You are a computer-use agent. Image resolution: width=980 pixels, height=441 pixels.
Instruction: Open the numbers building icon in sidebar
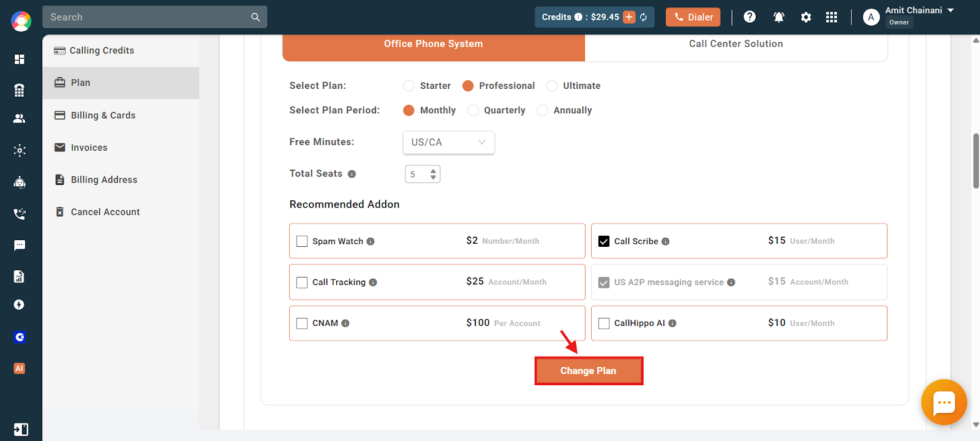coord(20,90)
